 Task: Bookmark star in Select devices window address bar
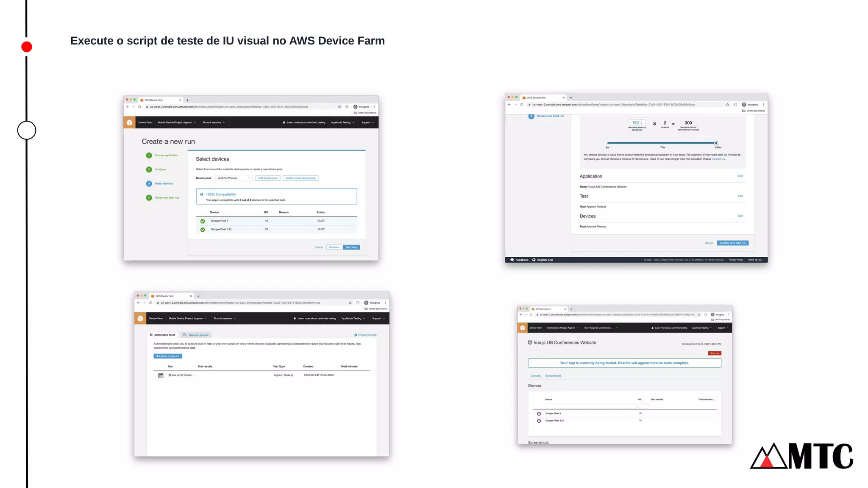(x=339, y=107)
